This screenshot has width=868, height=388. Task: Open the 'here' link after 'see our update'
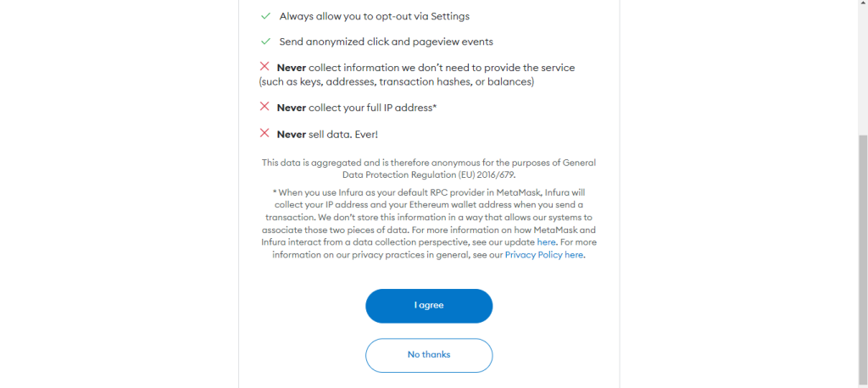[x=546, y=242]
